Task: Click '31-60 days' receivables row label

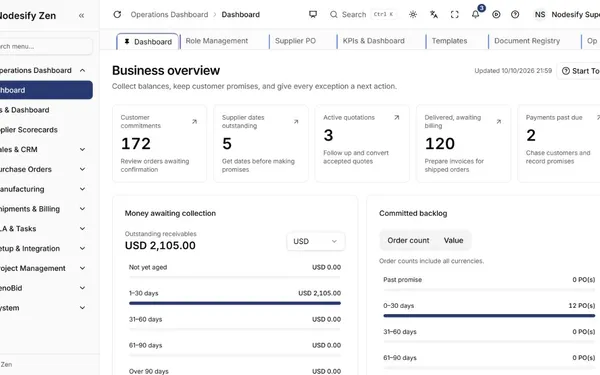Action: [x=145, y=319]
